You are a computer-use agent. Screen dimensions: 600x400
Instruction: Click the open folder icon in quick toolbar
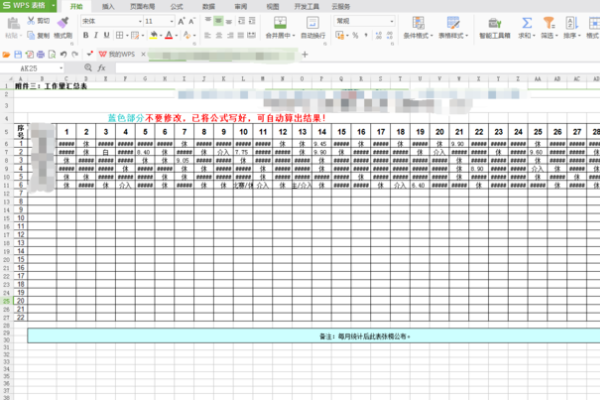pyautogui.click(x=6, y=55)
